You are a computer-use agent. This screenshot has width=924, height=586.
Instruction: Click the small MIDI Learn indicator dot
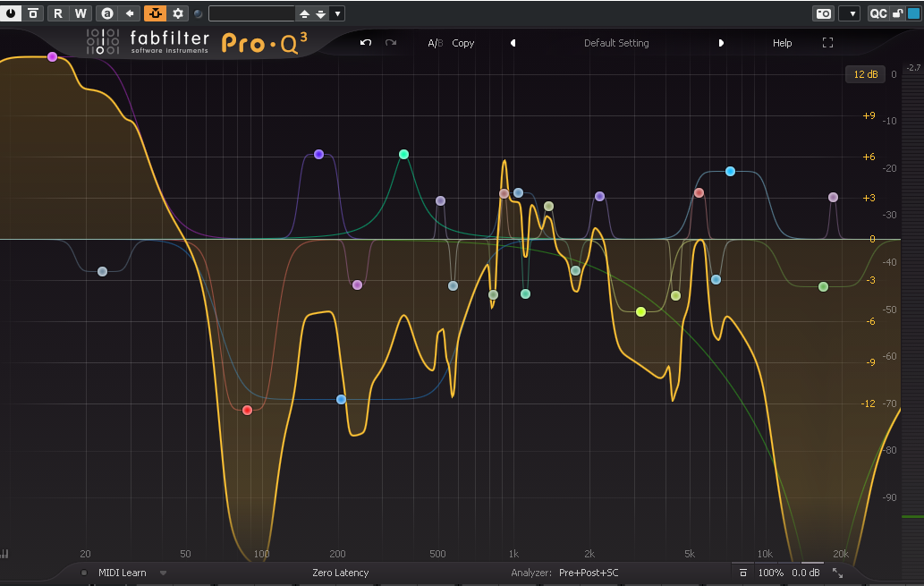click(84, 573)
